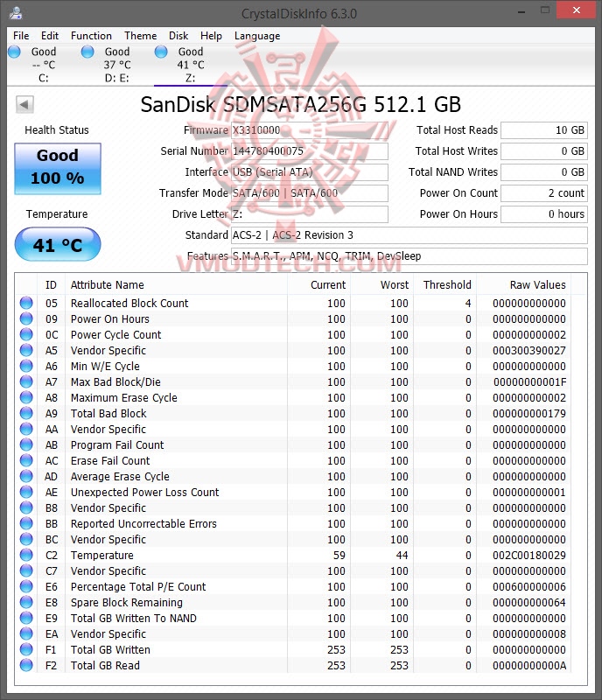The width and height of the screenshot is (602, 700).
Task: Minimize the CrystalDiskInfo window
Action: click(521, 10)
